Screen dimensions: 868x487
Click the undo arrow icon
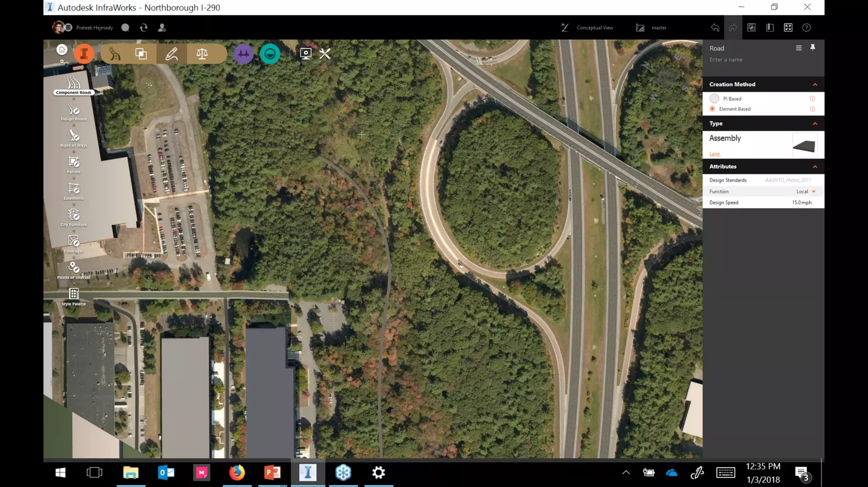coord(715,28)
